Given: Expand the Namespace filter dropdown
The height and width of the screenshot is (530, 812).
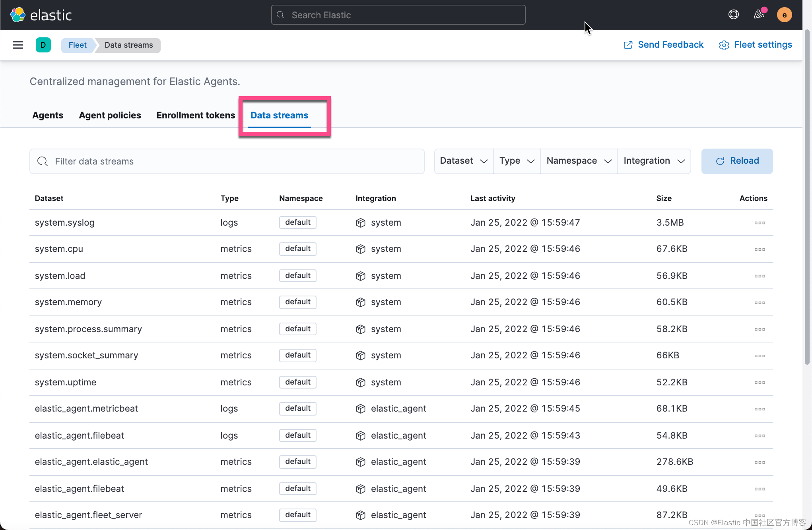Looking at the screenshot, I should [x=579, y=161].
